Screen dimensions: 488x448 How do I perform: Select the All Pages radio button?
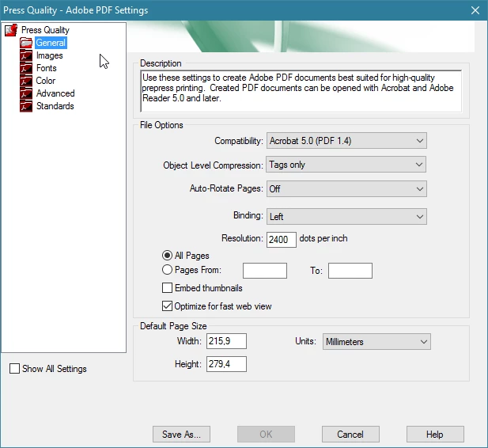pyautogui.click(x=167, y=256)
